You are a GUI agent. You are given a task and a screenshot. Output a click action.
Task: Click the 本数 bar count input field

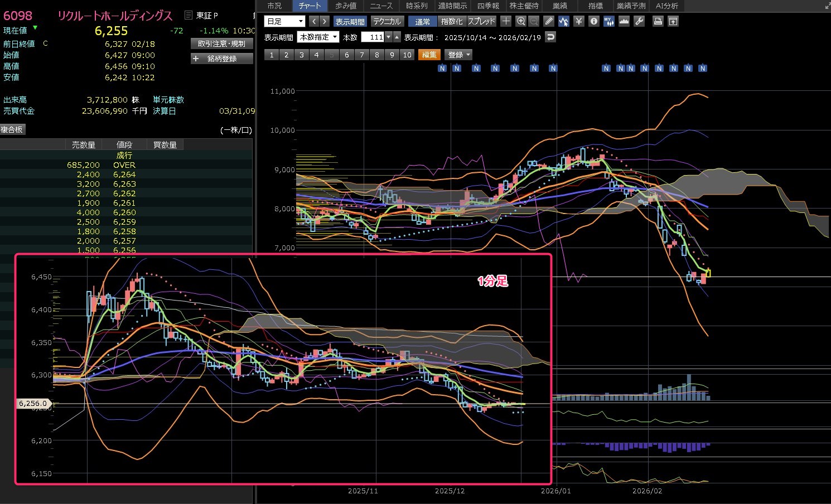click(373, 37)
